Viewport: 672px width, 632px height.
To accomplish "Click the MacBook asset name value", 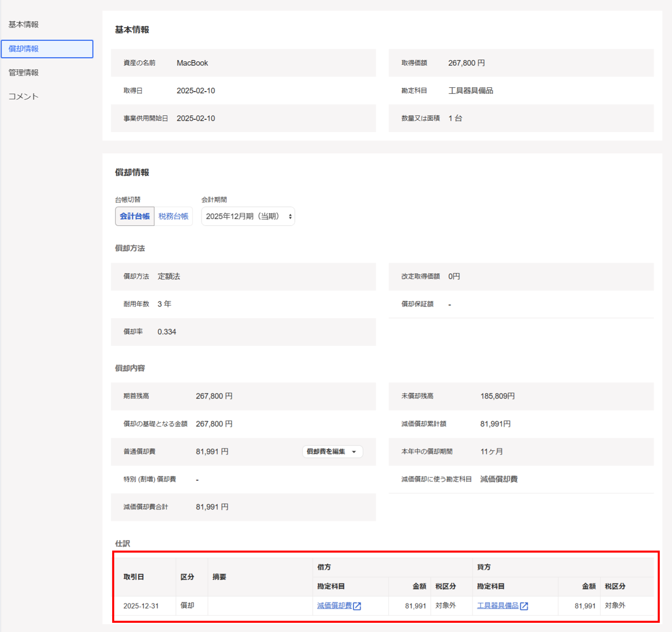I will [192, 63].
